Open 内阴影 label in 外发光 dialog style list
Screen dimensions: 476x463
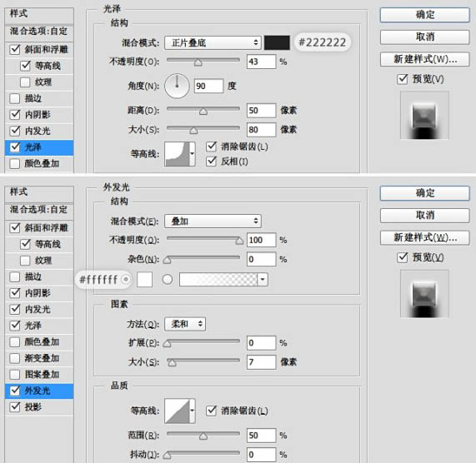click(38, 293)
